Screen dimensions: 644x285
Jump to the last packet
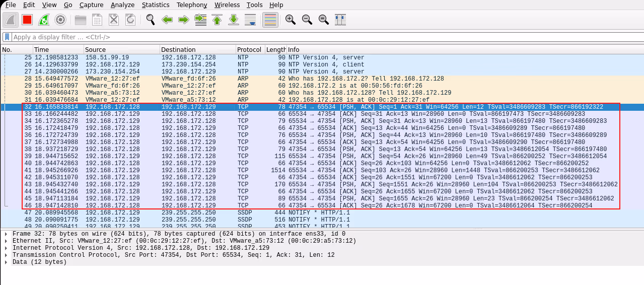pyautogui.click(x=234, y=20)
